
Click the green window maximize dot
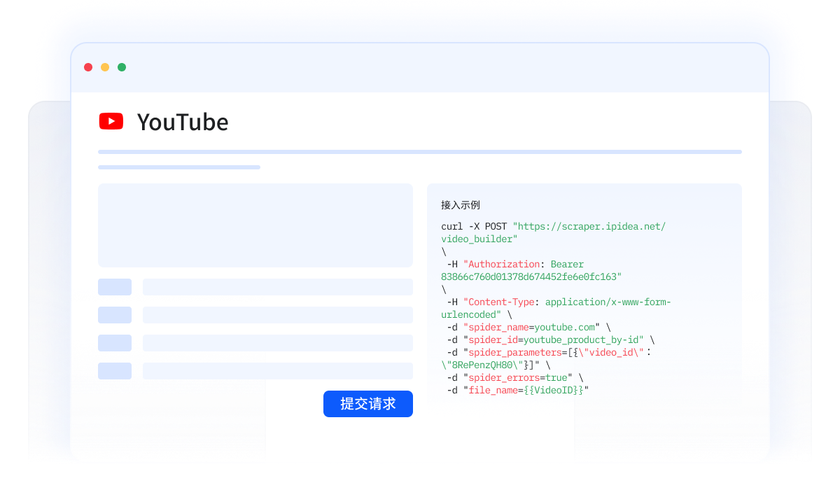coord(122,67)
